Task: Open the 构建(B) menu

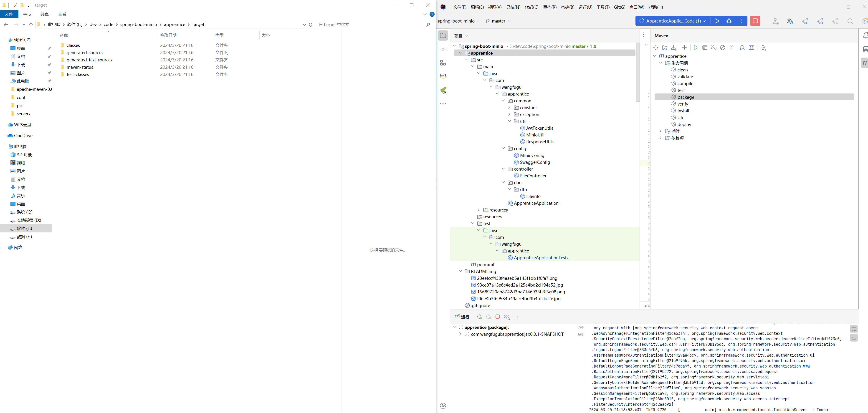Action: tap(567, 7)
